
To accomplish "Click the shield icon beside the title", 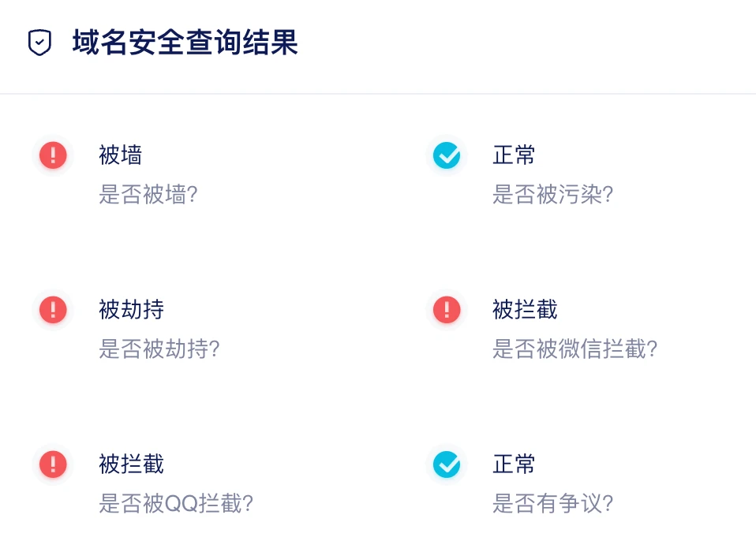I will coord(39,43).
